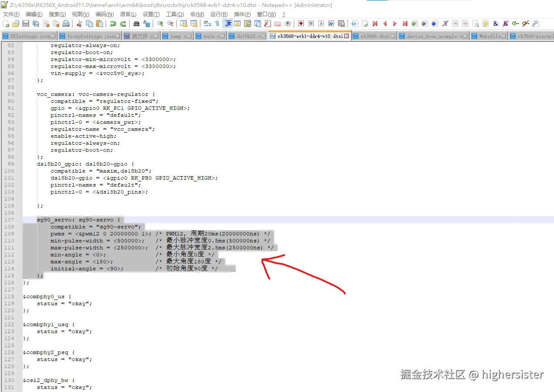Screen dimensions: 554x392
Task: Switch to the 新文件 2 tab
Action: tap(142, 36)
